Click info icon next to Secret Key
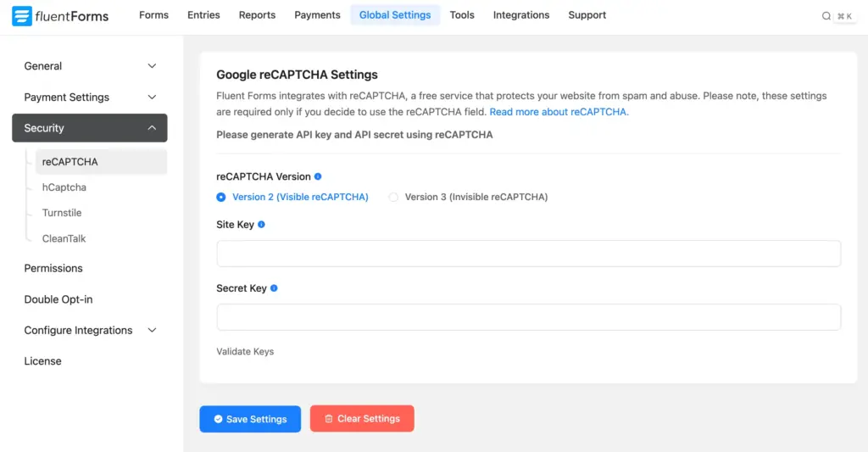Image resolution: width=868 pixels, height=452 pixels. point(274,288)
